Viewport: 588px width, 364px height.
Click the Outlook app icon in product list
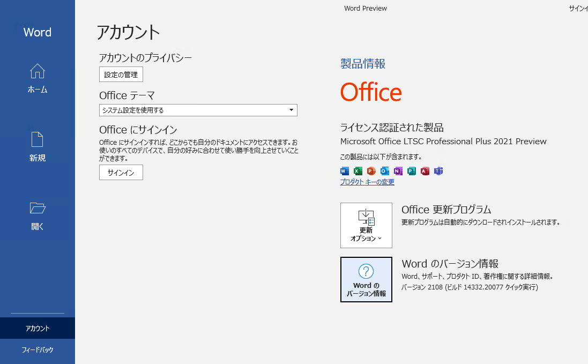pos(385,172)
